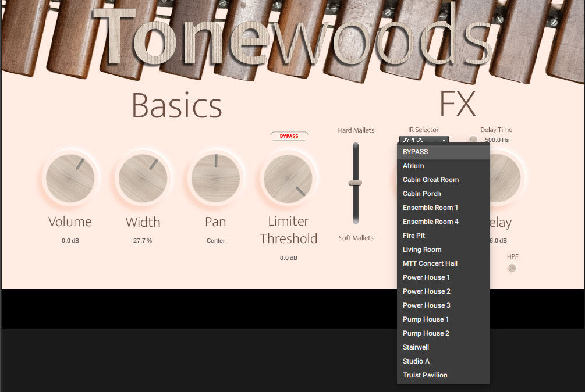Click the mallets hardness slider handle
The height and width of the screenshot is (392, 585).
355,183
